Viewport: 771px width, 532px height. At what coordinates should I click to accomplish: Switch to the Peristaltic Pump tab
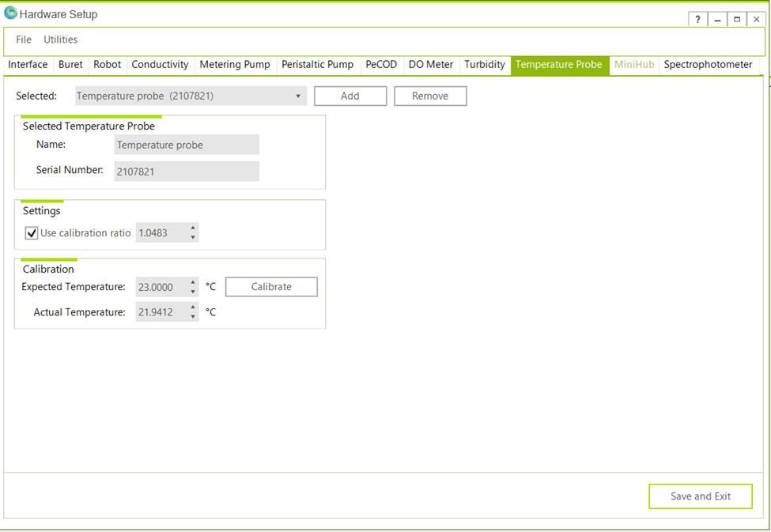click(x=317, y=65)
